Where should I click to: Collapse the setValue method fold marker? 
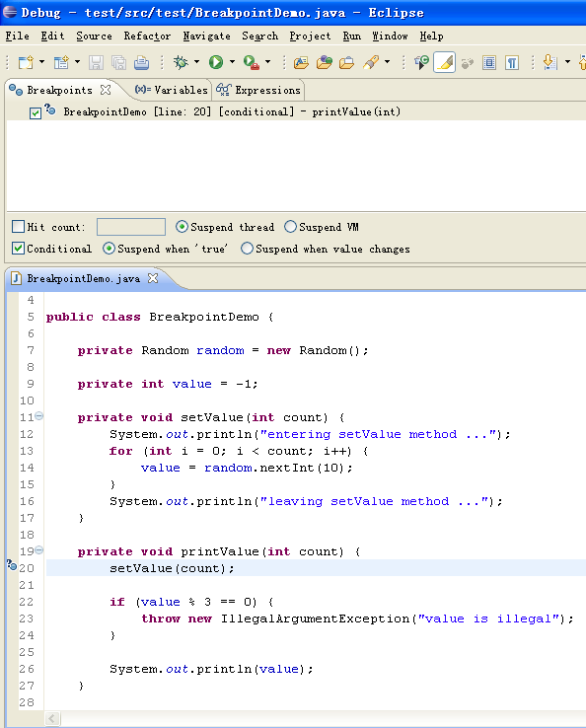pyautogui.click(x=39, y=416)
